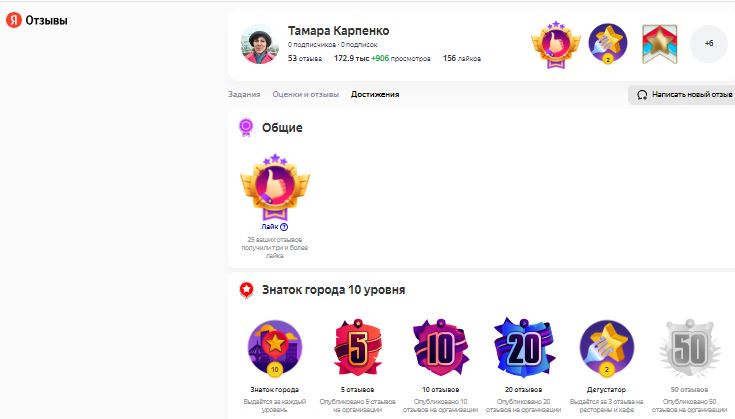
Task: Select the Дегустатор star badge in the header
Action: click(608, 43)
